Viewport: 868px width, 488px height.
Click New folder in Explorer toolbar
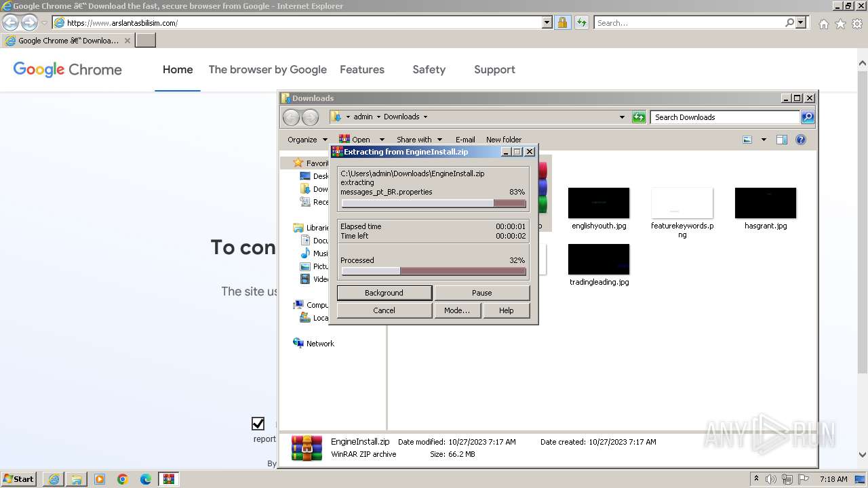pos(504,140)
